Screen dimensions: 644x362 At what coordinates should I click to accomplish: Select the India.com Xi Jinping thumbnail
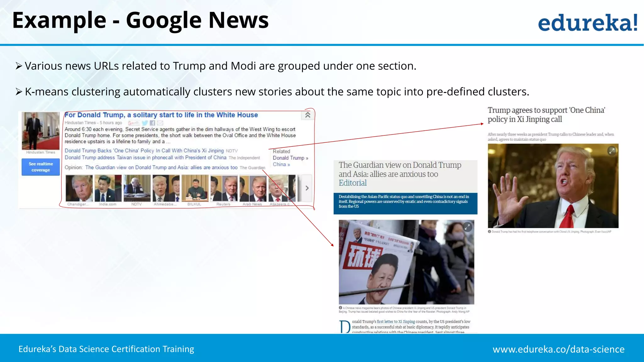[108, 188]
